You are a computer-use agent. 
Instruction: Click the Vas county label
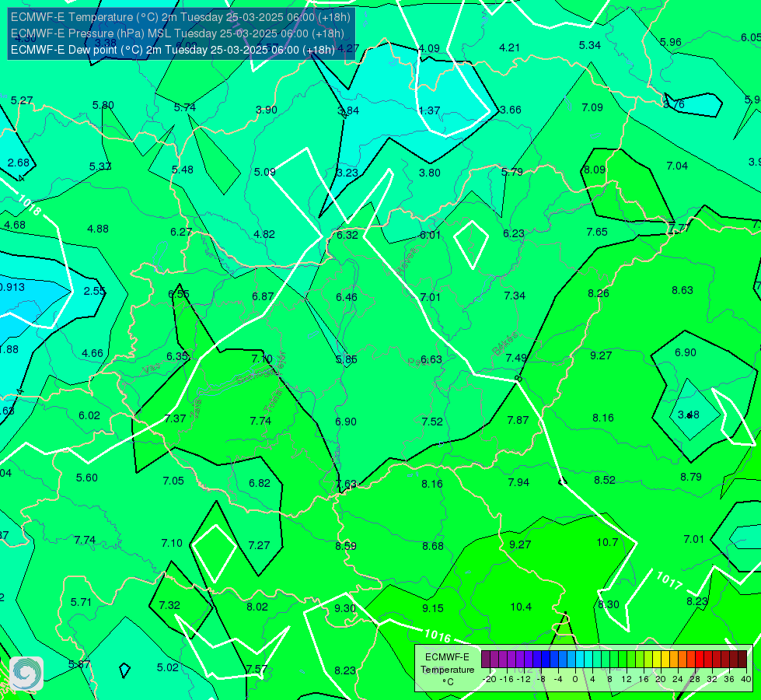coord(152,369)
